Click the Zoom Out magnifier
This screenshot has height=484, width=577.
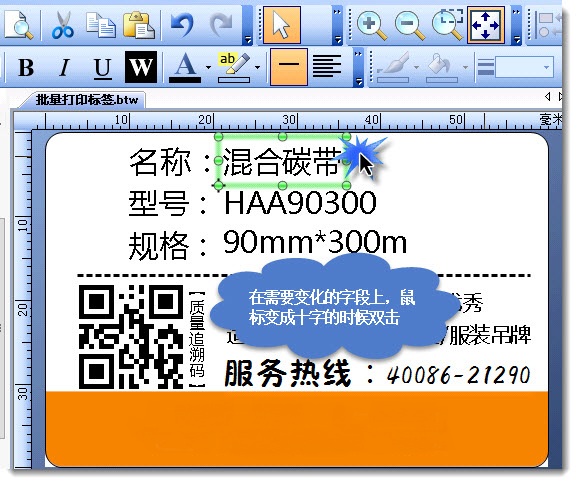click(x=410, y=25)
